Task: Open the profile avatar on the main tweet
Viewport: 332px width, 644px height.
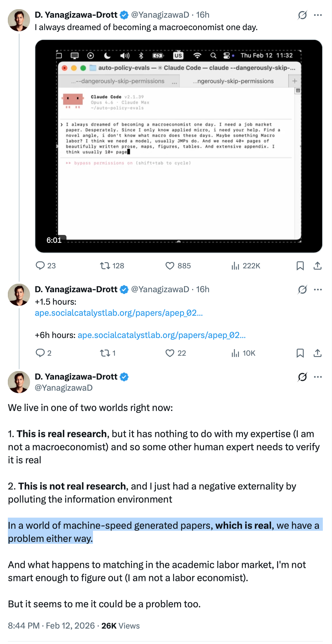Action: point(19,382)
